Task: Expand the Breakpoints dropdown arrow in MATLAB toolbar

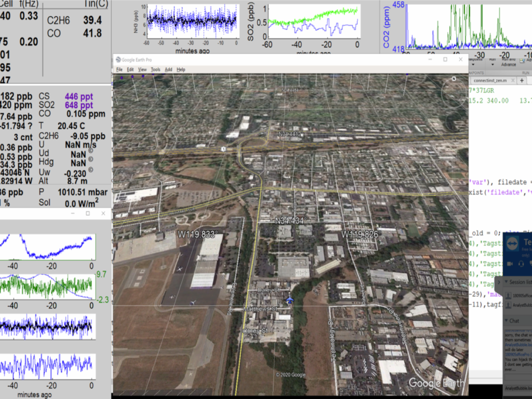Action: click(473, 64)
